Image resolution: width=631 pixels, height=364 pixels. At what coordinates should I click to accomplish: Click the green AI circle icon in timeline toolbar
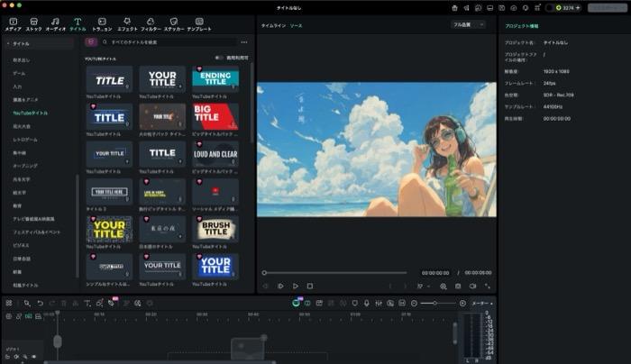click(296, 303)
